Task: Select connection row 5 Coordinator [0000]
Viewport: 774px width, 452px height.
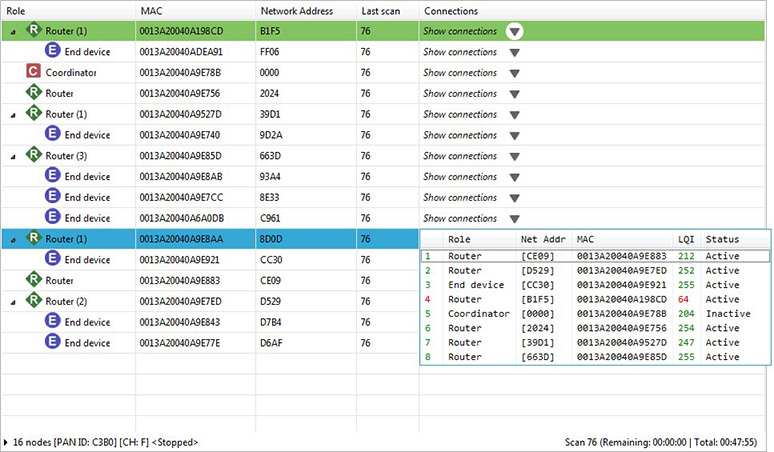Action: pyautogui.click(x=595, y=313)
